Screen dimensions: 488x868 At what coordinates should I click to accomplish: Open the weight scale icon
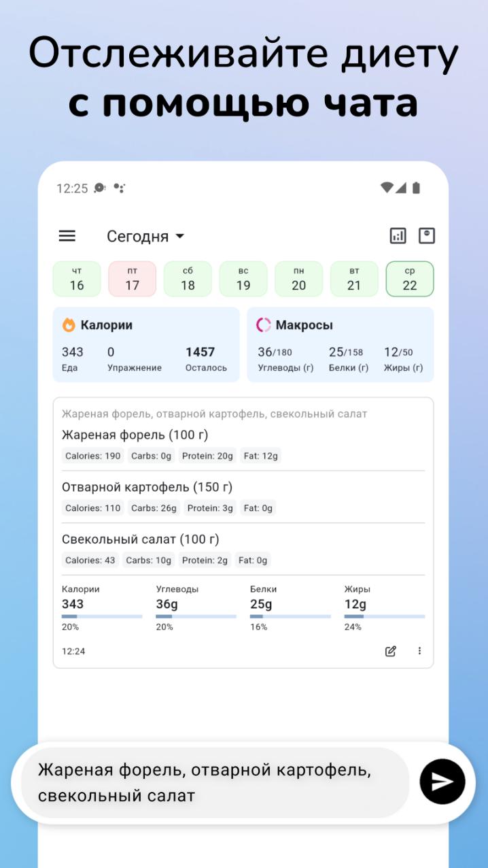point(427,235)
